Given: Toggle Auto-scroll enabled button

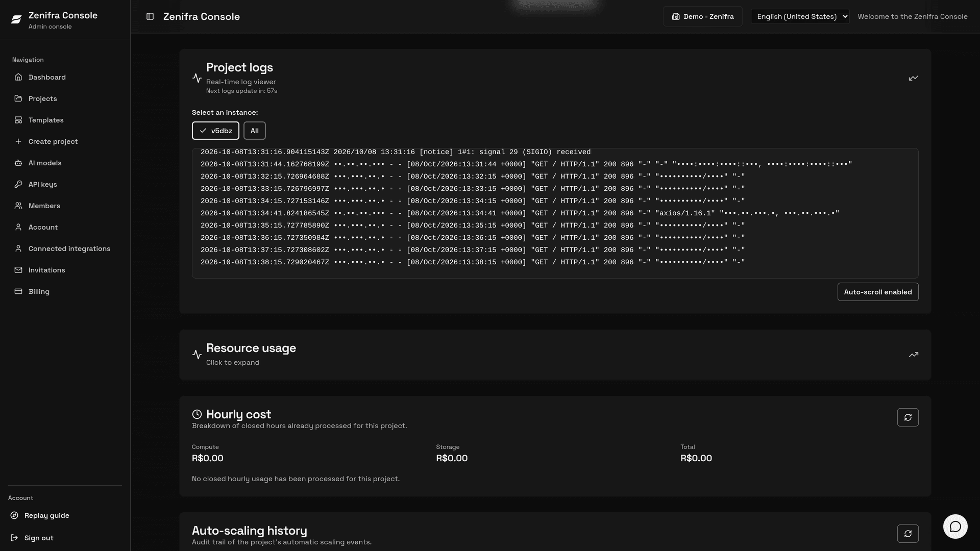Looking at the screenshot, I should tap(877, 292).
